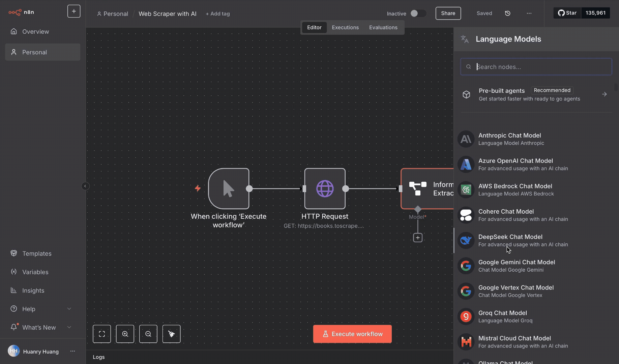Select the HTTP Request globe node
This screenshot has height=364, width=619.
[x=325, y=189]
